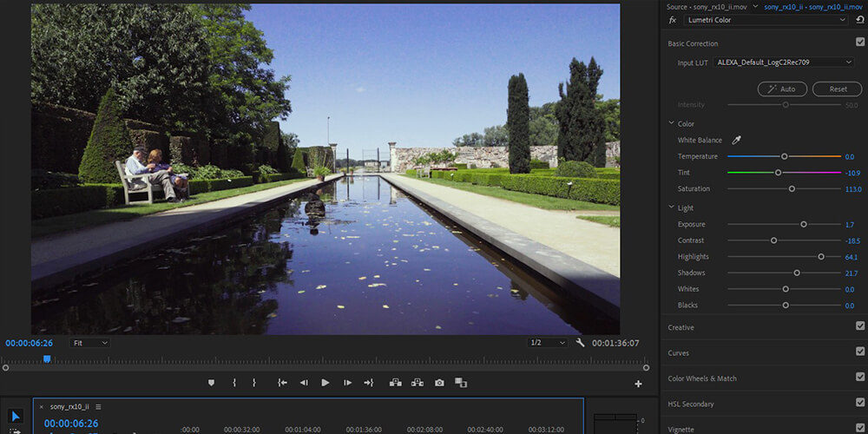Viewport: 868px width, 434px height.
Task: Reset the Lumetri Color effect
Action: point(859,20)
